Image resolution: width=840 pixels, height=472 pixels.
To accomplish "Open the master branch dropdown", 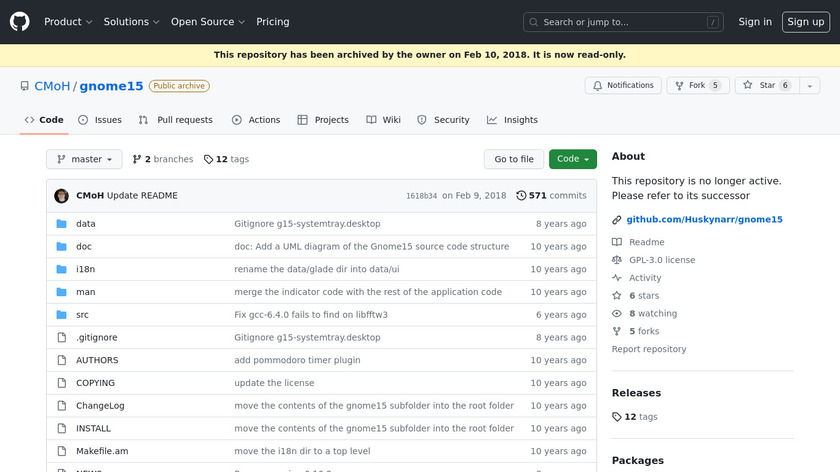I will 84,159.
